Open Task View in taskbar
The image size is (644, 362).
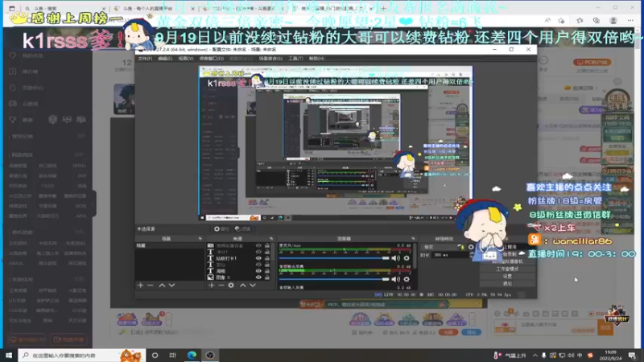(x=173, y=355)
